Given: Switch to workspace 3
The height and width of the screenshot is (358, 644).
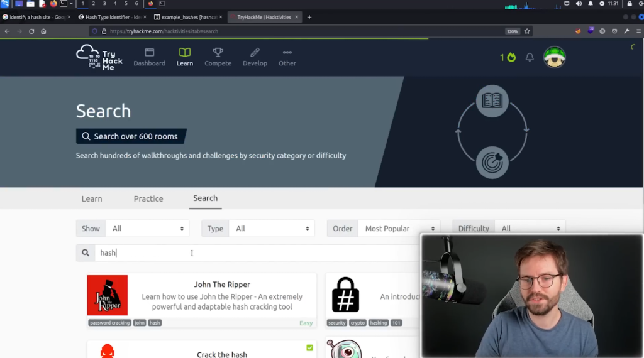Looking at the screenshot, I should (104, 3).
